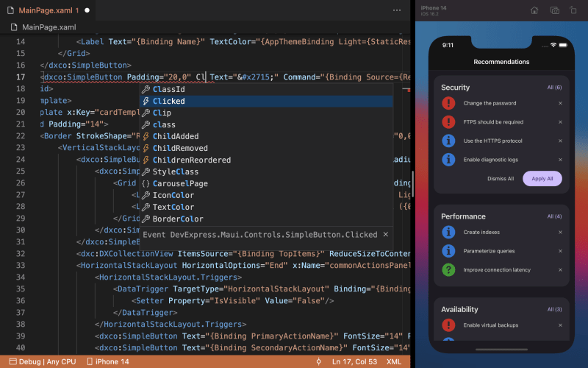The width and height of the screenshot is (588, 368).
Task: Pick CarouselPage from the suggestions
Action: tap(266, 183)
